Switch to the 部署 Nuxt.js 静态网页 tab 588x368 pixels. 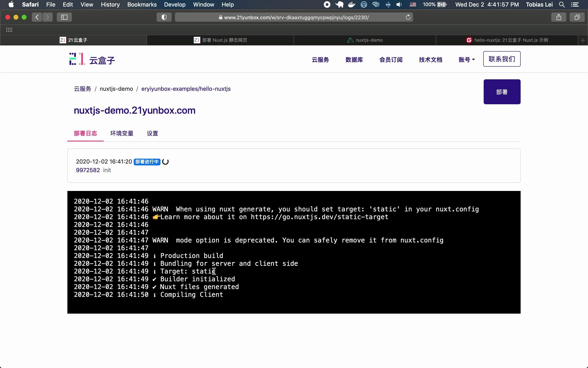click(x=220, y=40)
